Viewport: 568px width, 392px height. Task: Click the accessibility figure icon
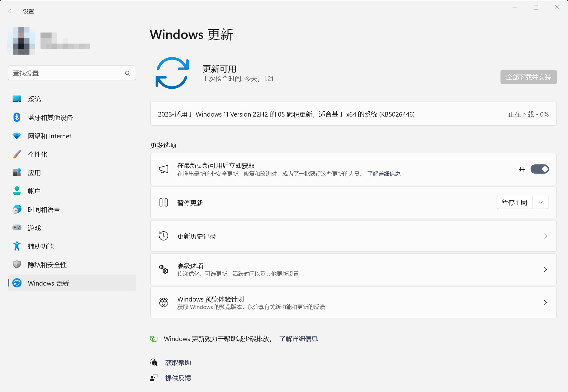(17, 246)
